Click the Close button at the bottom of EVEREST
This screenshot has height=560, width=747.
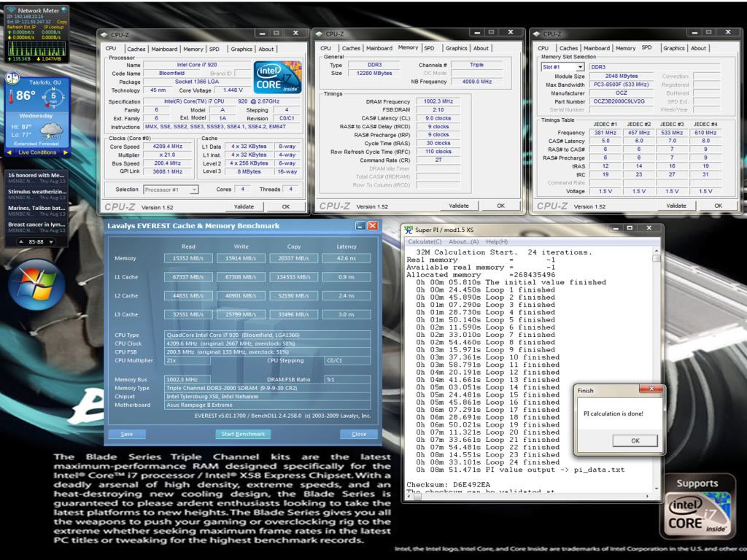click(x=359, y=435)
